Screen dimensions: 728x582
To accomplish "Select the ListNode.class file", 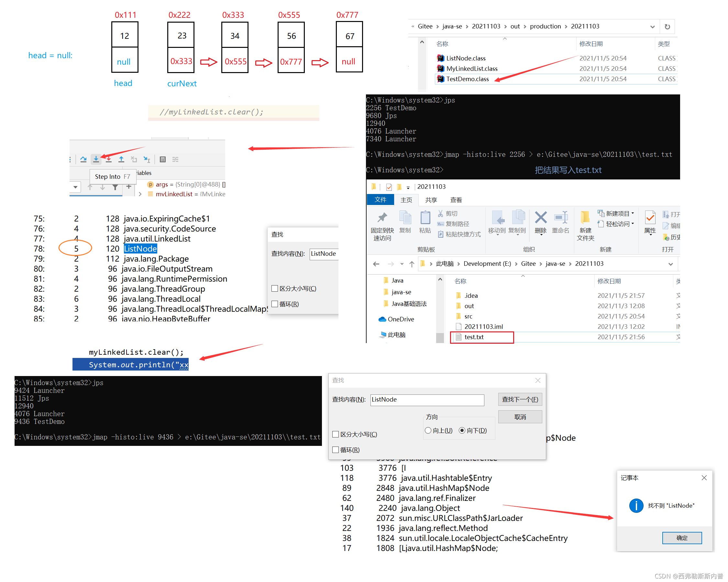I will point(466,59).
